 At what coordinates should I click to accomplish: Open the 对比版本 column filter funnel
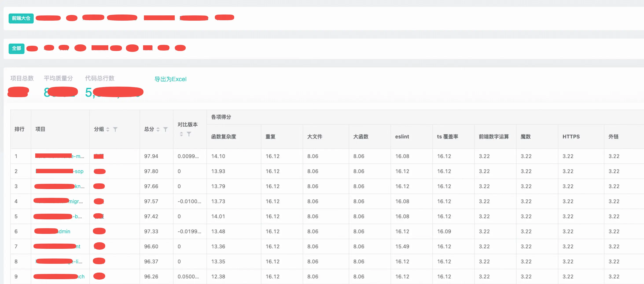tap(189, 134)
